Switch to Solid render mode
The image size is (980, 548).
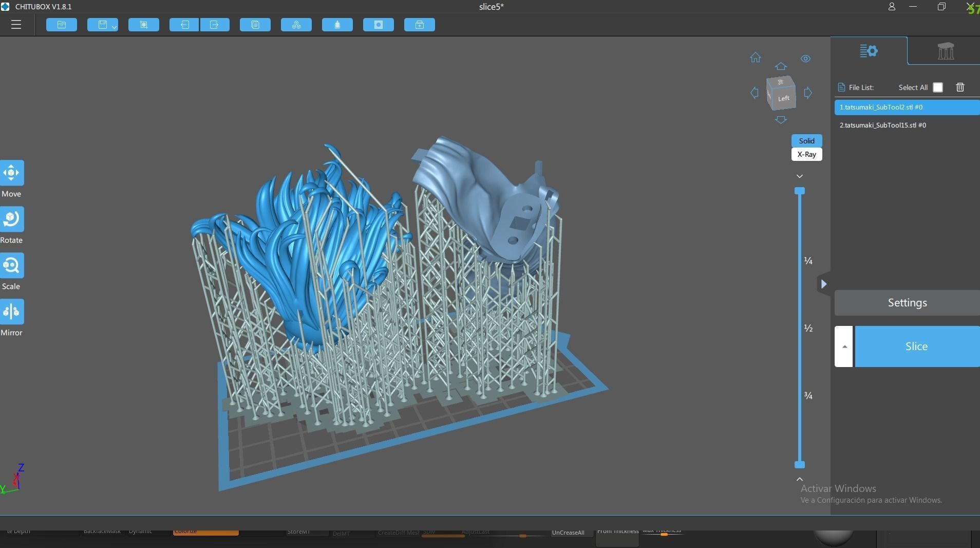pos(806,141)
